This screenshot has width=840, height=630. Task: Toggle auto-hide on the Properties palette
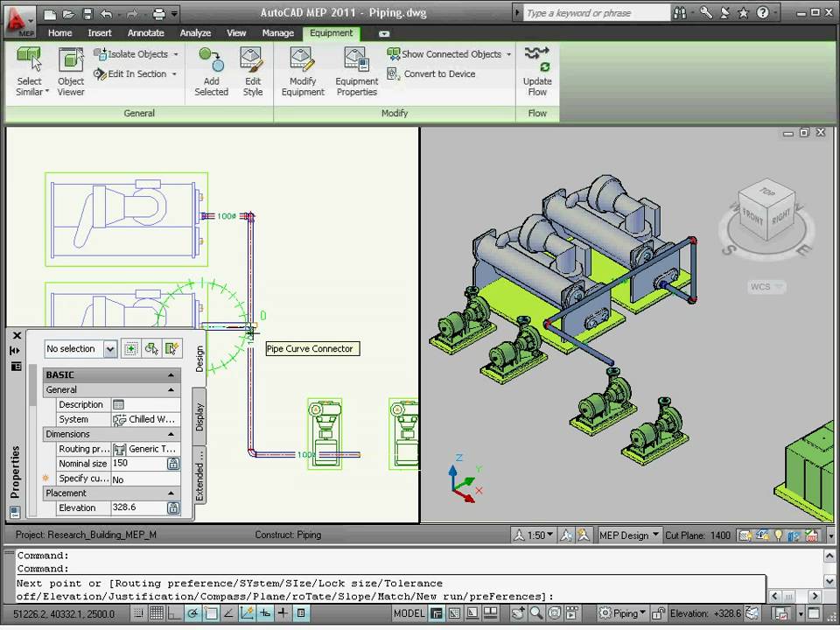pos(15,350)
